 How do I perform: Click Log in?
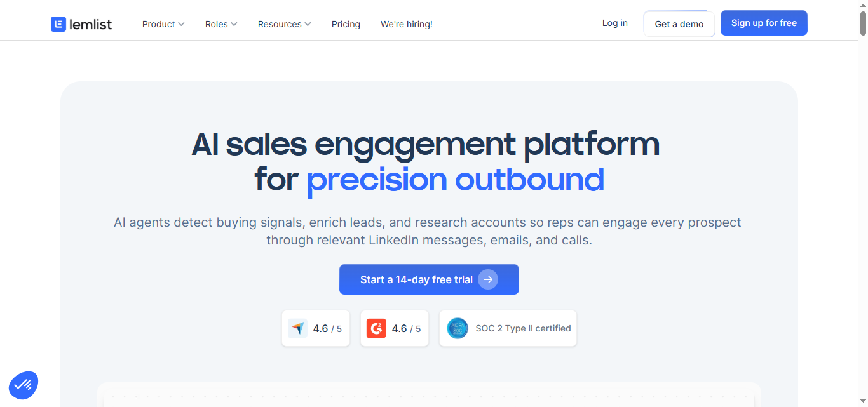click(x=614, y=23)
